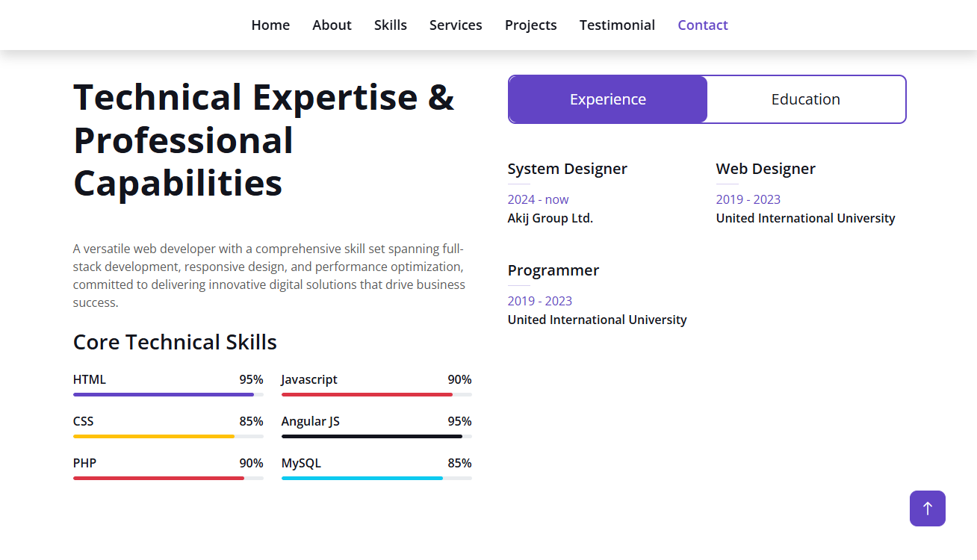Click the PHP skill progress bar
This screenshot has height=560, width=977.
pyautogui.click(x=168, y=478)
